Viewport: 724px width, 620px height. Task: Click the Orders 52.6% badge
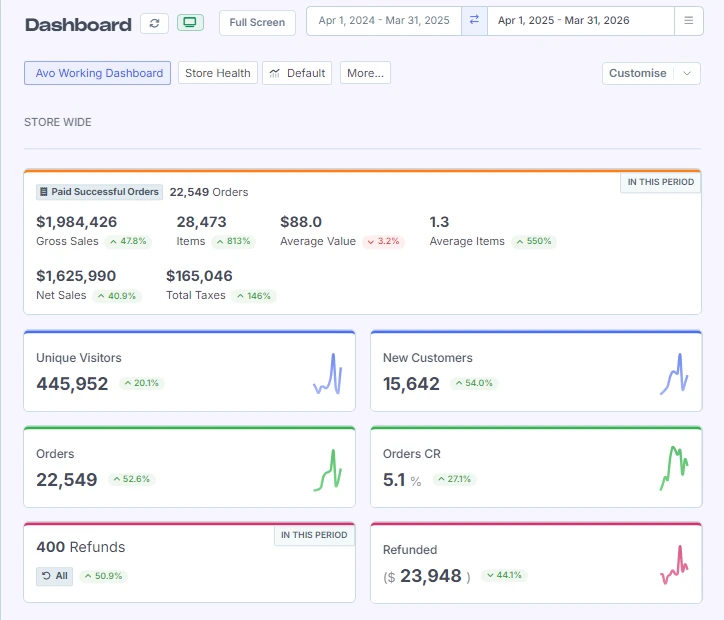[132, 479]
